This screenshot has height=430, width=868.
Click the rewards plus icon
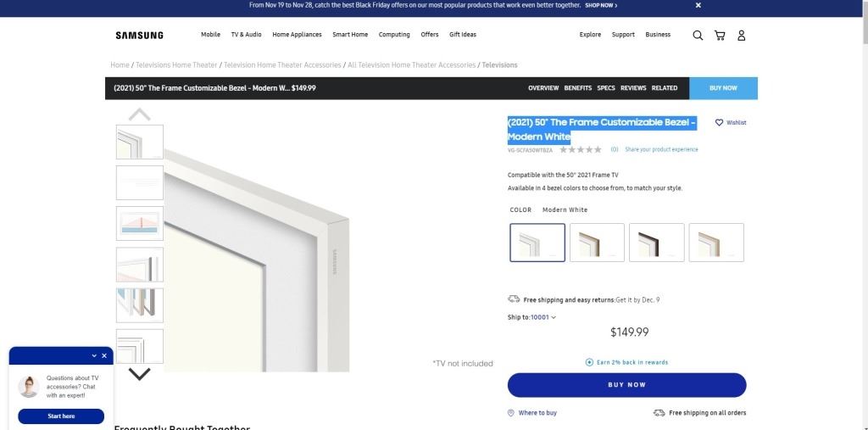point(590,362)
